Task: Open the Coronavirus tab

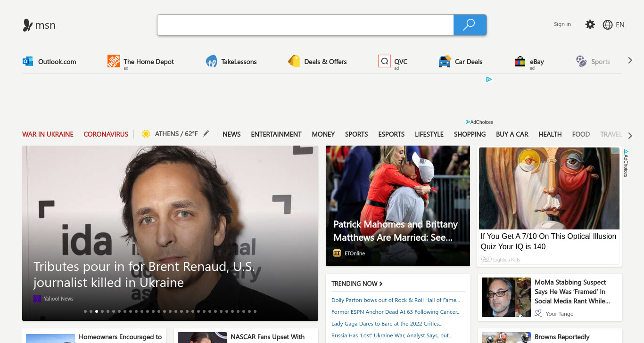Action: coord(106,134)
